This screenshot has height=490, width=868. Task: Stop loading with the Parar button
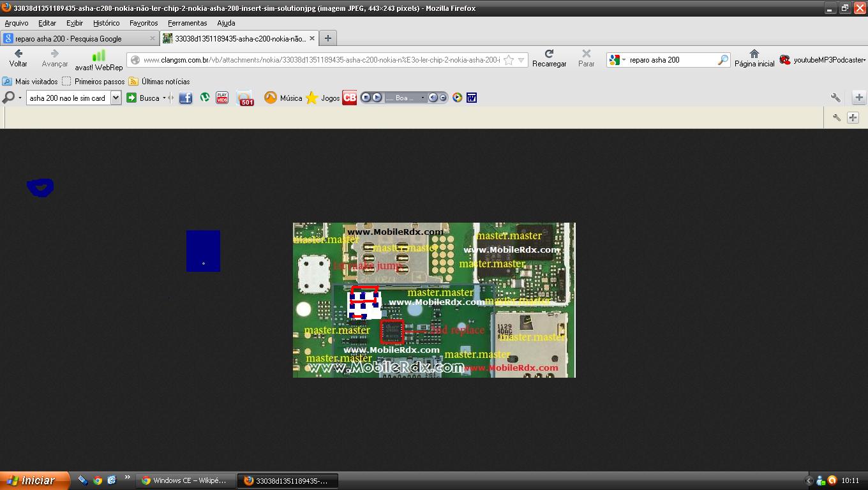pos(586,58)
